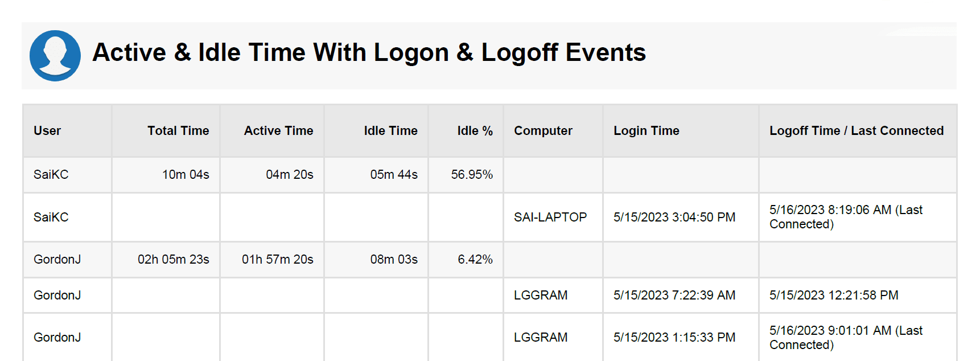Click the 08m 03s idle time cell
Image resolution: width=980 pixels, height=361 pixels.
coord(394,260)
